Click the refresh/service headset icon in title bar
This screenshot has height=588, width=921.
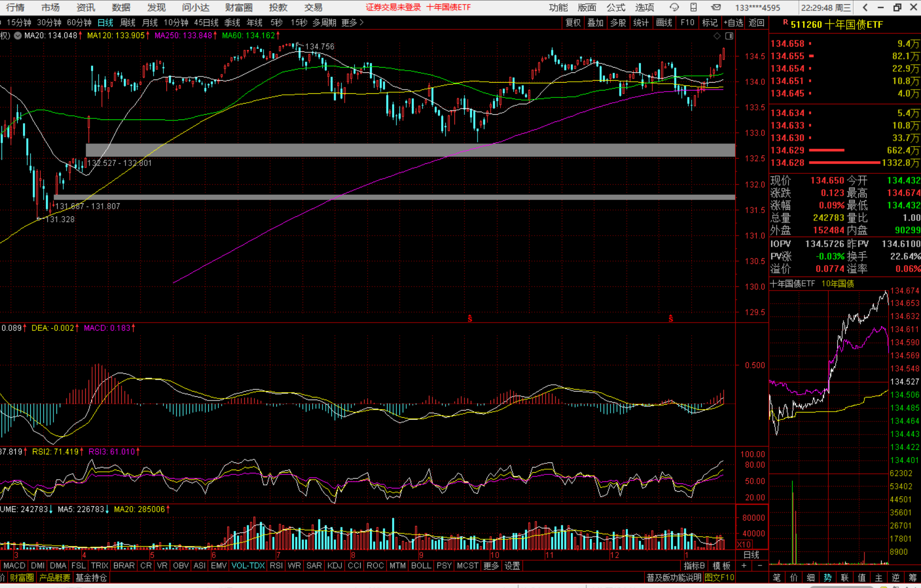[x=674, y=7]
